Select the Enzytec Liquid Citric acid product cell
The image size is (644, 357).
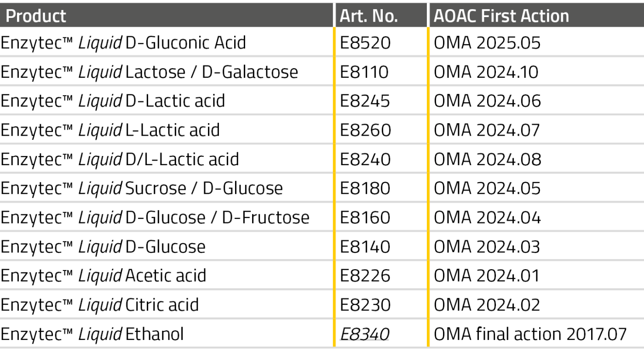(x=99, y=305)
